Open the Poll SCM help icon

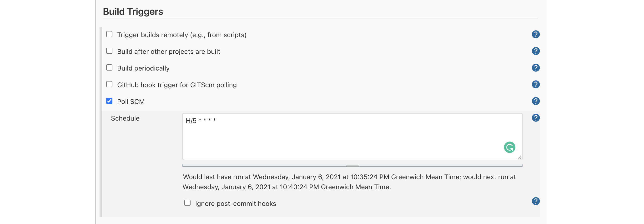535,101
